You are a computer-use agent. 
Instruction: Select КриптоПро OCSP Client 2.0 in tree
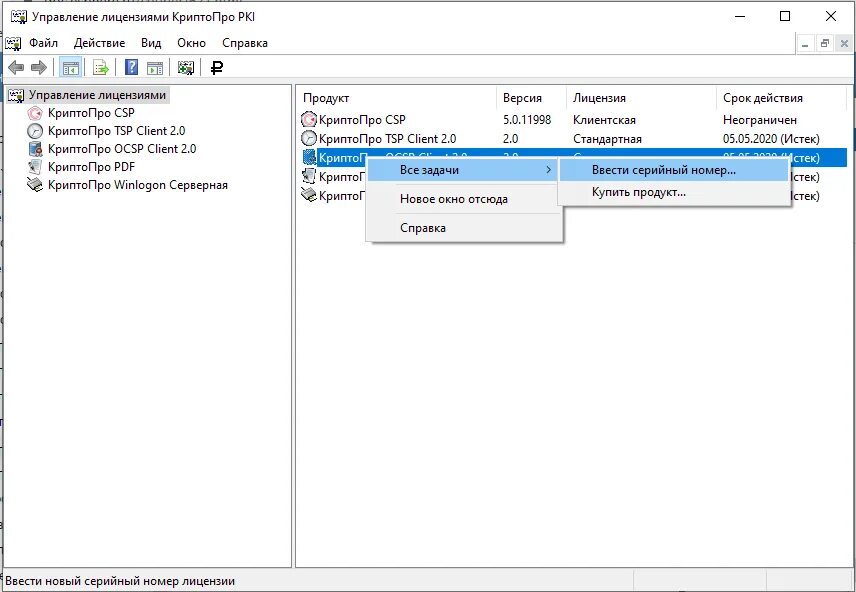tap(122, 149)
